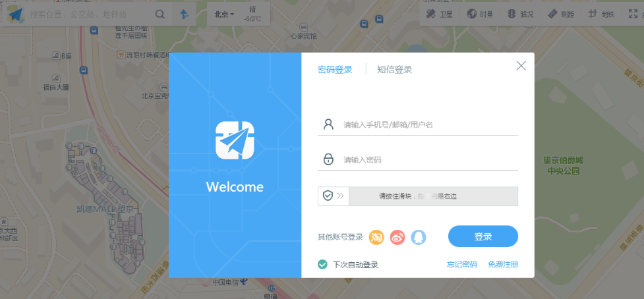The image size is (644, 299).
Task: Click the 猫先生の猫 莲千层蛋糕 shop label
Action: [x=131, y=32]
